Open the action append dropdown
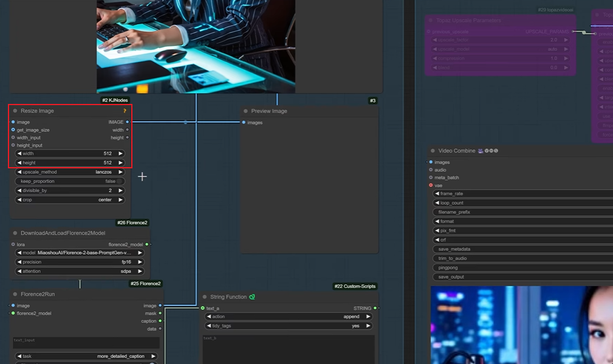The height and width of the screenshot is (364, 613). pos(289,317)
